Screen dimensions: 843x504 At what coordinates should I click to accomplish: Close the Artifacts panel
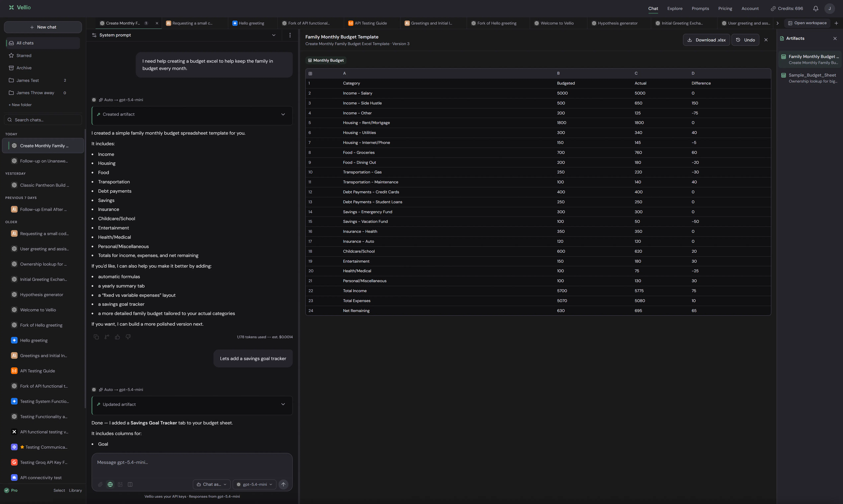[835, 38]
